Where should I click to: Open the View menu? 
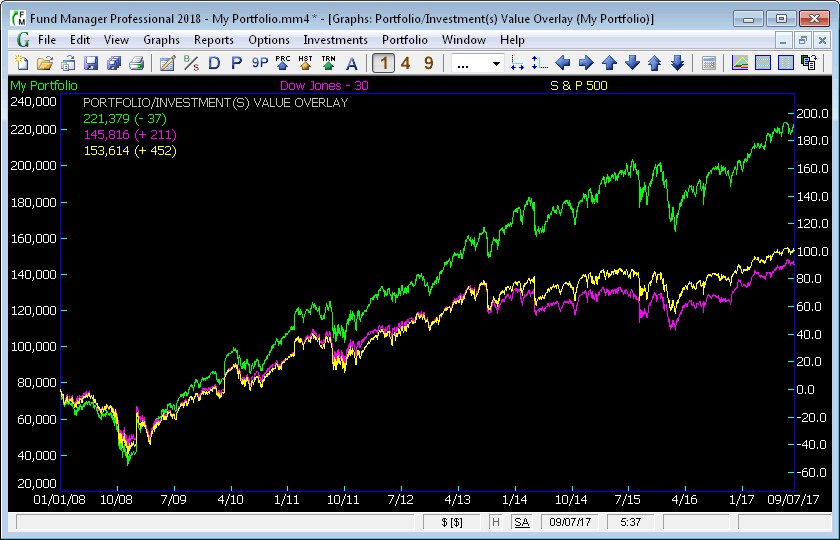tap(116, 40)
